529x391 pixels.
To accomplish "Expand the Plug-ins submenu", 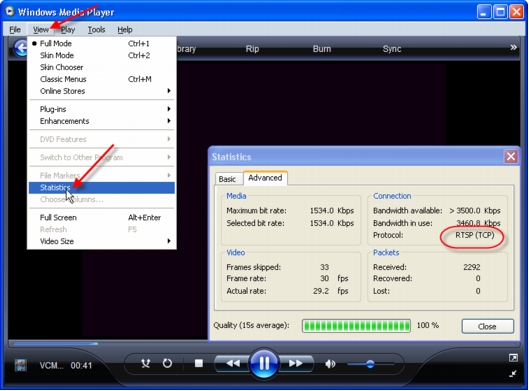I will pyautogui.click(x=102, y=109).
